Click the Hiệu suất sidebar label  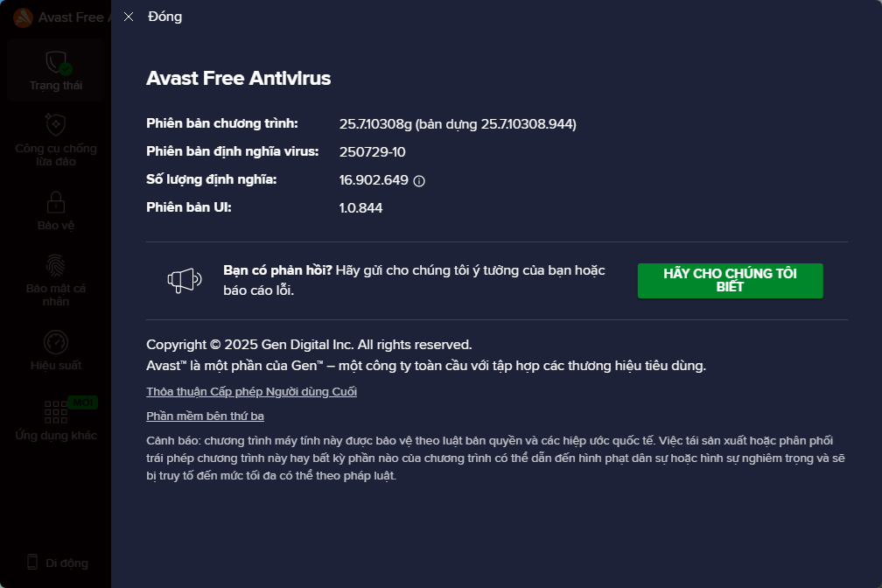(x=56, y=366)
